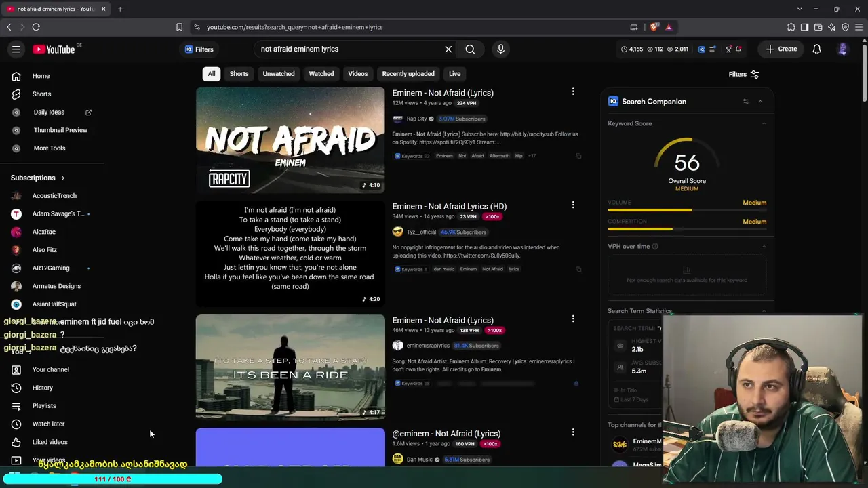Screen dimensions: 868x488
Task: Select the Watched filter chip
Action: tap(321, 74)
